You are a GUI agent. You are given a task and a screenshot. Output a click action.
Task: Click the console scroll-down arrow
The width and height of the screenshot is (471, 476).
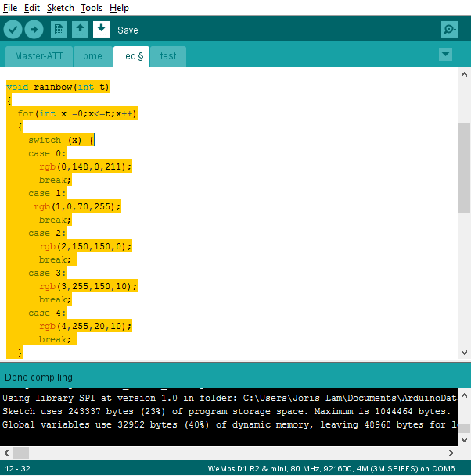pyautogui.click(x=464, y=439)
